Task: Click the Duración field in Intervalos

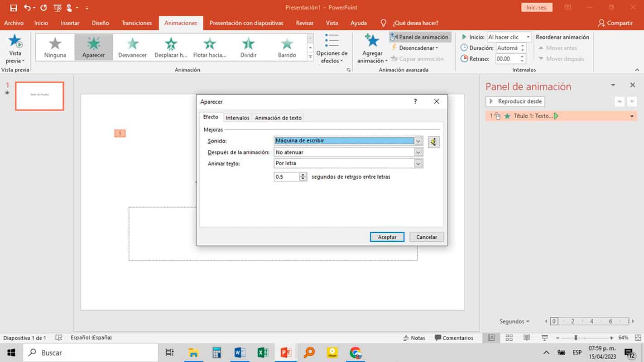Action: point(508,48)
